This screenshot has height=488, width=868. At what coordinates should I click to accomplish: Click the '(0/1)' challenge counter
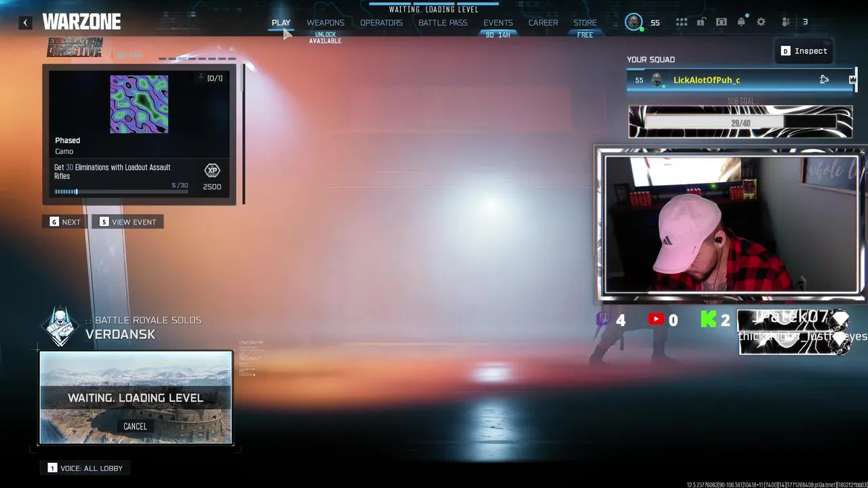pos(215,79)
